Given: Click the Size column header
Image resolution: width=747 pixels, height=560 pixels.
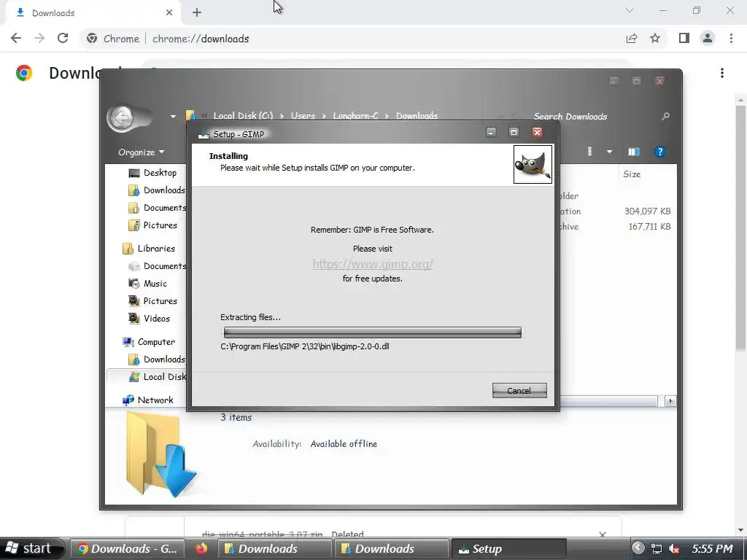Looking at the screenshot, I should click(632, 174).
